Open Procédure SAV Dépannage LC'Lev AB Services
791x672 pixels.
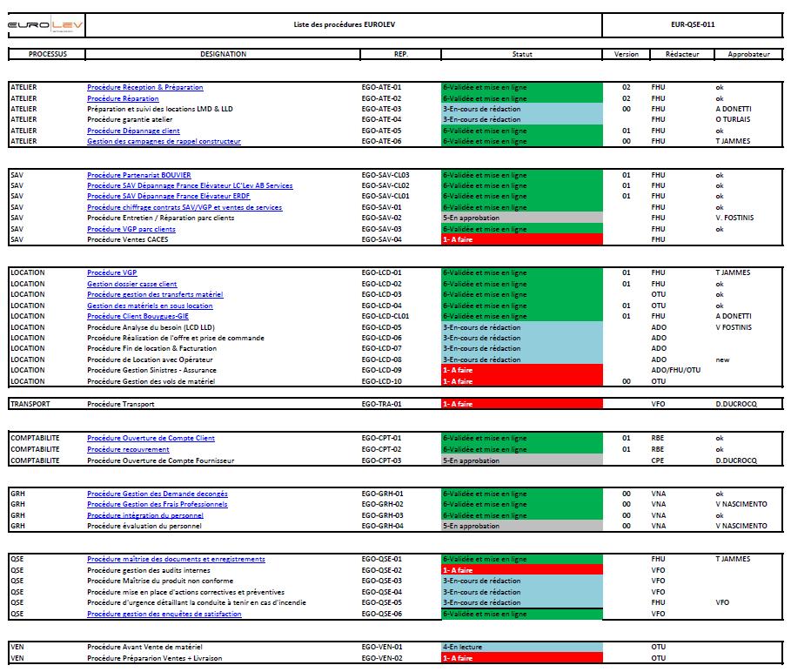point(190,185)
